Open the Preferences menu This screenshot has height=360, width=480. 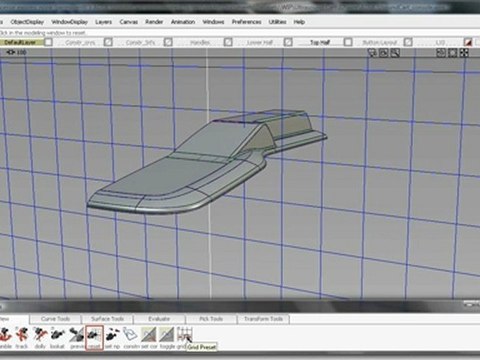click(246, 22)
